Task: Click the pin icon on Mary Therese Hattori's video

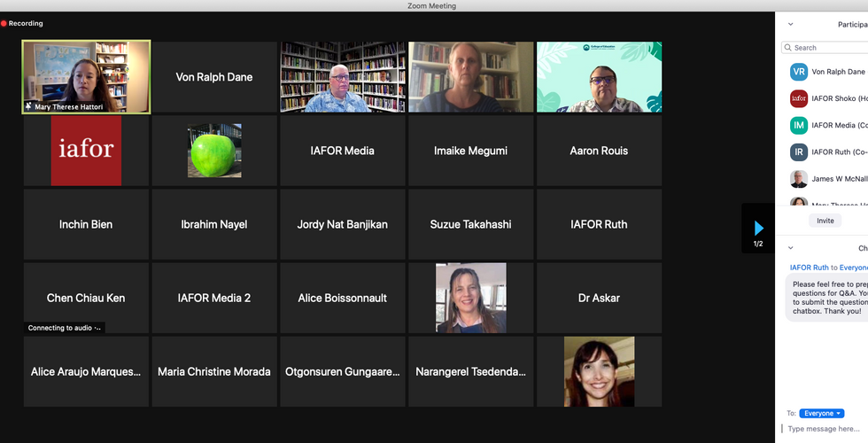Action: click(x=28, y=106)
